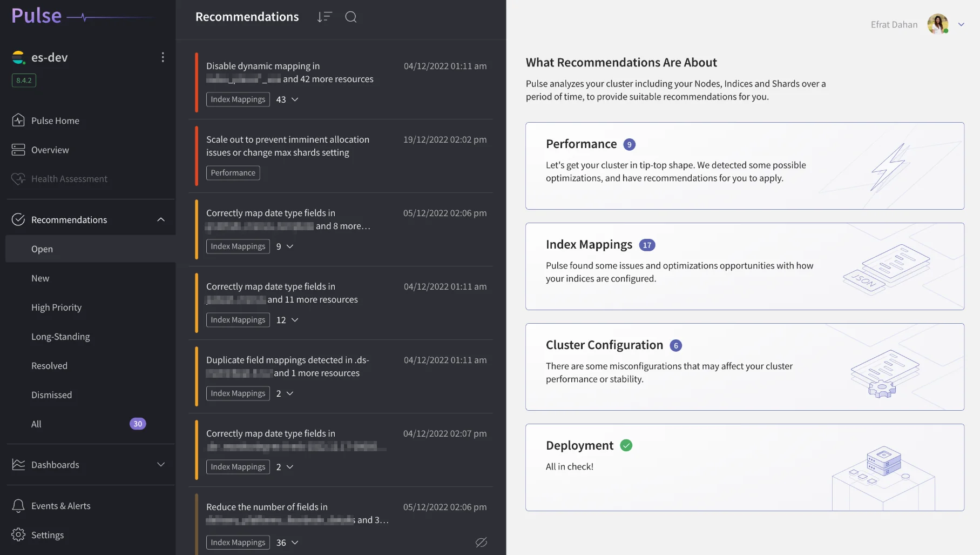Select the Dismissed filter
The image size is (980, 555).
[x=51, y=394]
